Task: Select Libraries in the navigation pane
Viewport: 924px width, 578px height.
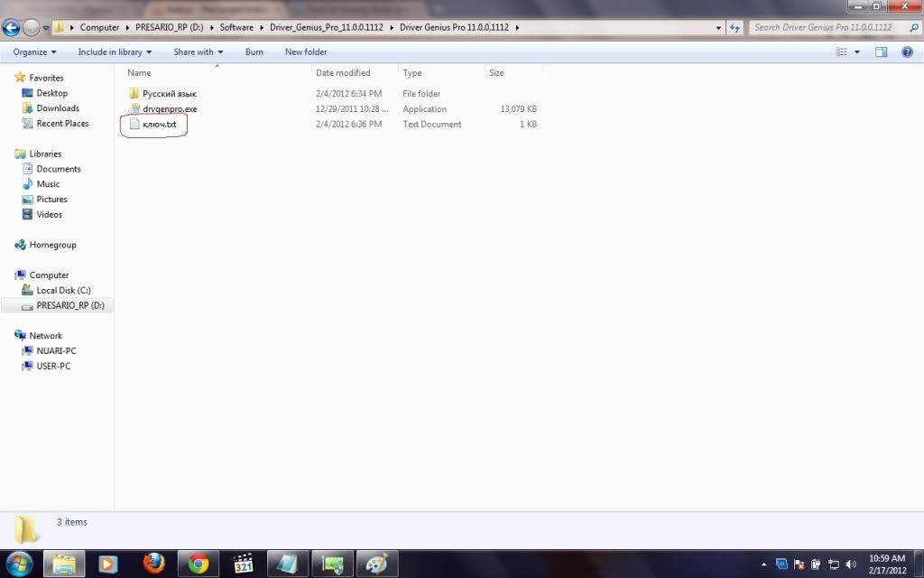Action: (45, 154)
